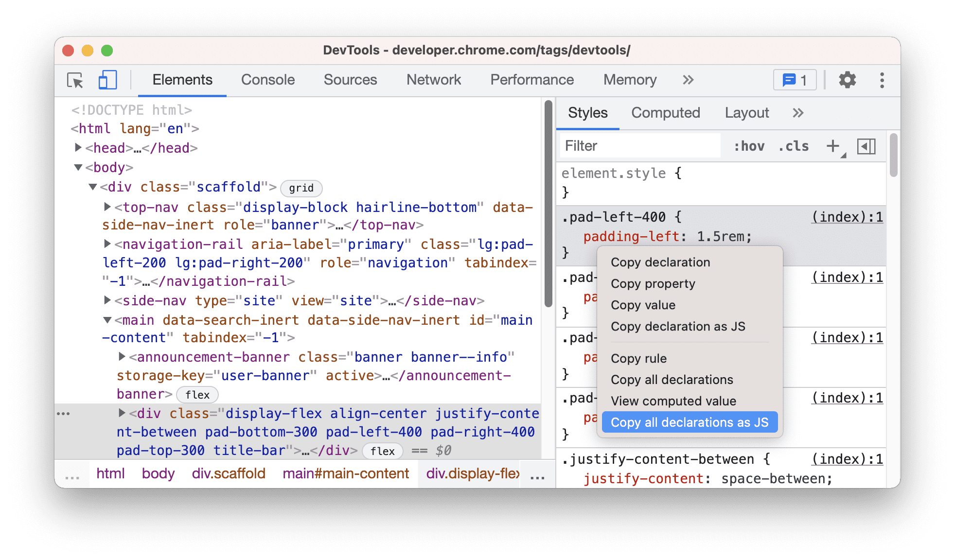
Task: Select Copy declaration from context menu
Action: pos(660,262)
